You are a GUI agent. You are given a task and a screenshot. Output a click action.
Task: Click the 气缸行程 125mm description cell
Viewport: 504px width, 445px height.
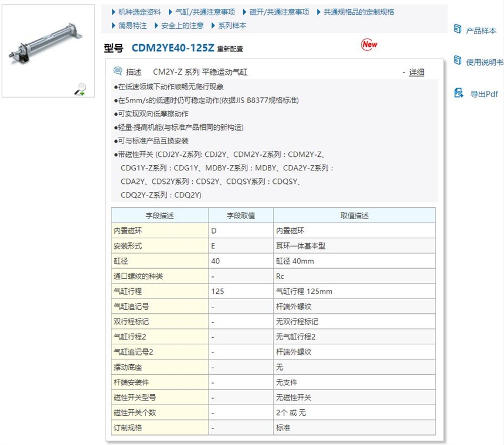(x=355, y=291)
